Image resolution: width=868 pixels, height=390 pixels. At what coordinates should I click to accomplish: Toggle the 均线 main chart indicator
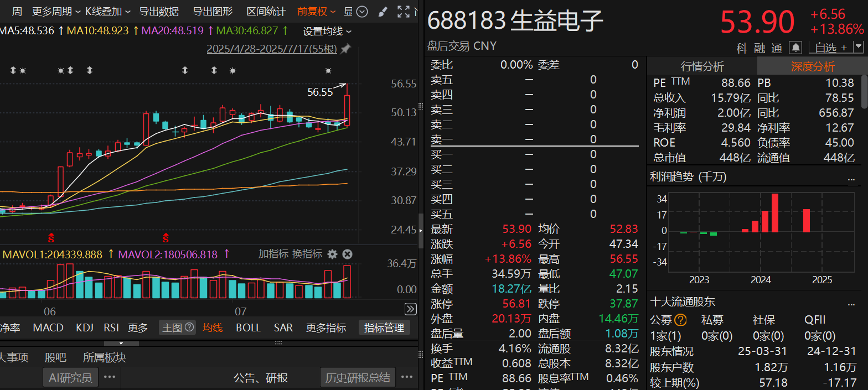coord(213,327)
